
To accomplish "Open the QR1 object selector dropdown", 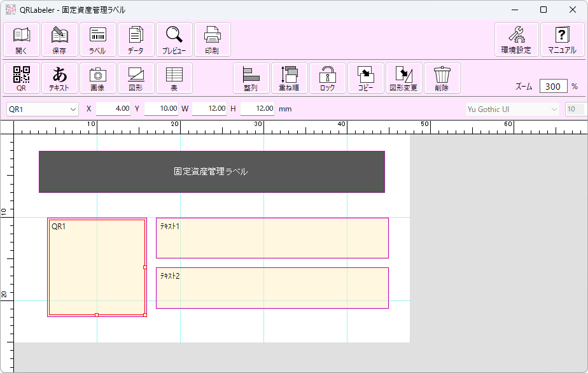I will coord(42,109).
